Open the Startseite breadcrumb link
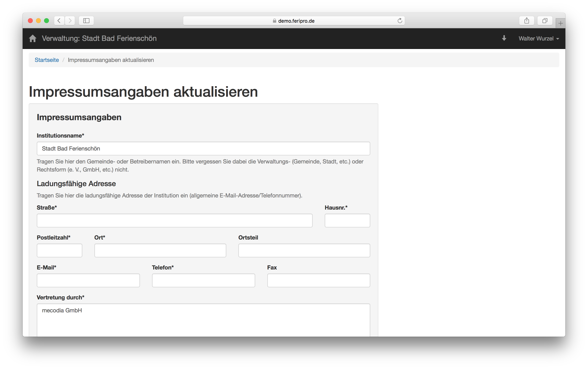This screenshot has height=369, width=588. [47, 60]
